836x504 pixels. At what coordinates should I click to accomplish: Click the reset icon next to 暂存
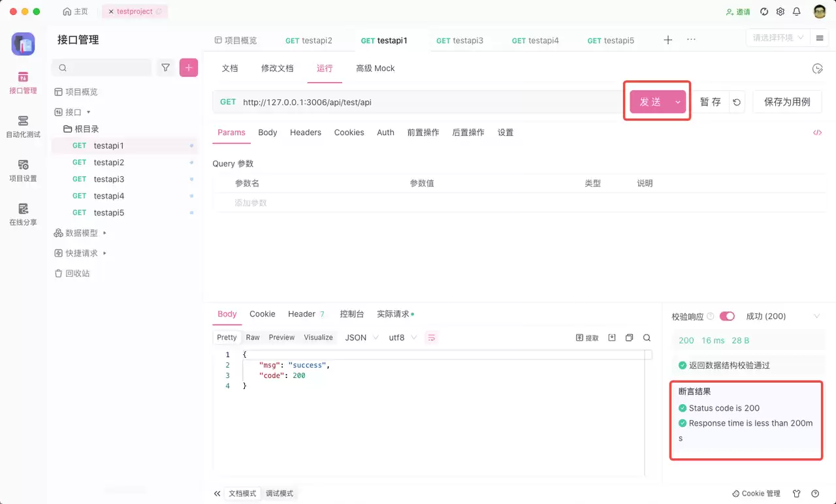[x=737, y=102]
